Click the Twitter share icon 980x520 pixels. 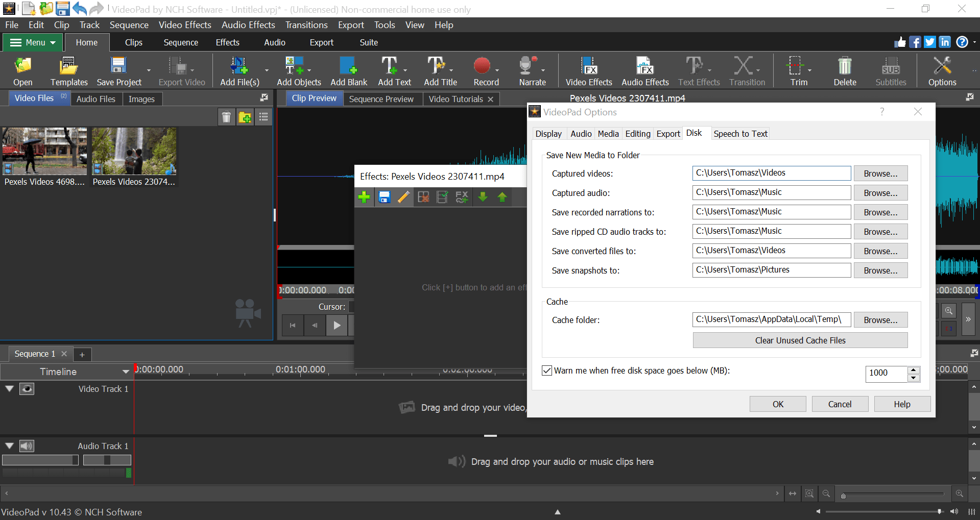pos(930,42)
